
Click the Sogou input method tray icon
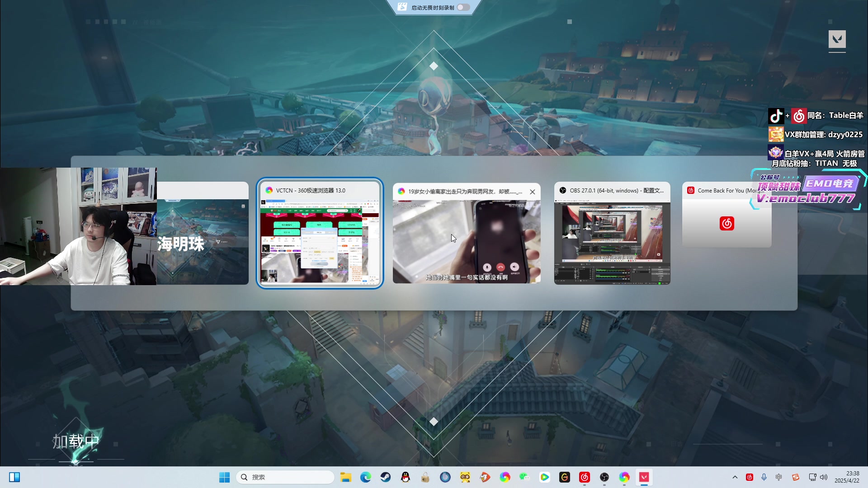pos(796,477)
